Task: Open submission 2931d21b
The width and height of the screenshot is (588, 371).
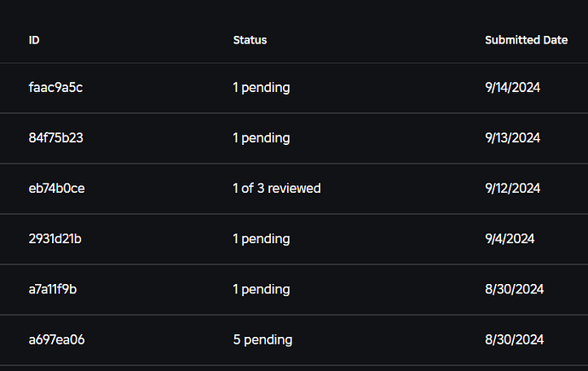Action: pos(55,239)
